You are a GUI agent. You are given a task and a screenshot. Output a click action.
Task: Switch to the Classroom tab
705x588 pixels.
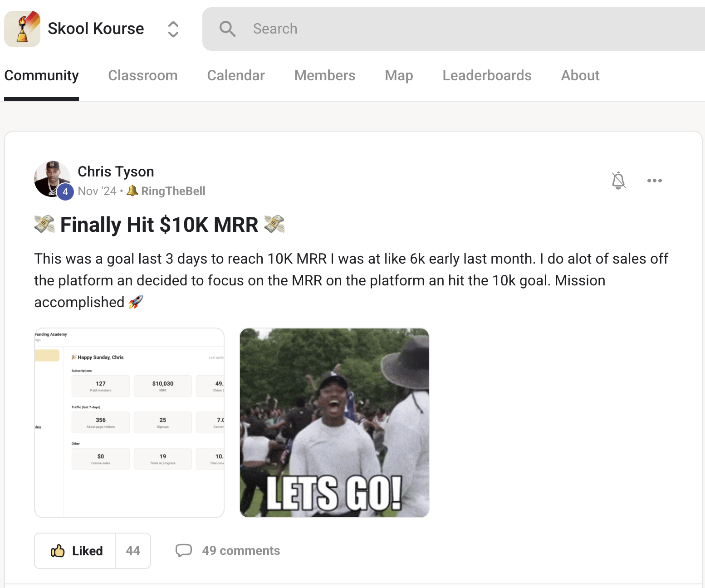coord(143,75)
